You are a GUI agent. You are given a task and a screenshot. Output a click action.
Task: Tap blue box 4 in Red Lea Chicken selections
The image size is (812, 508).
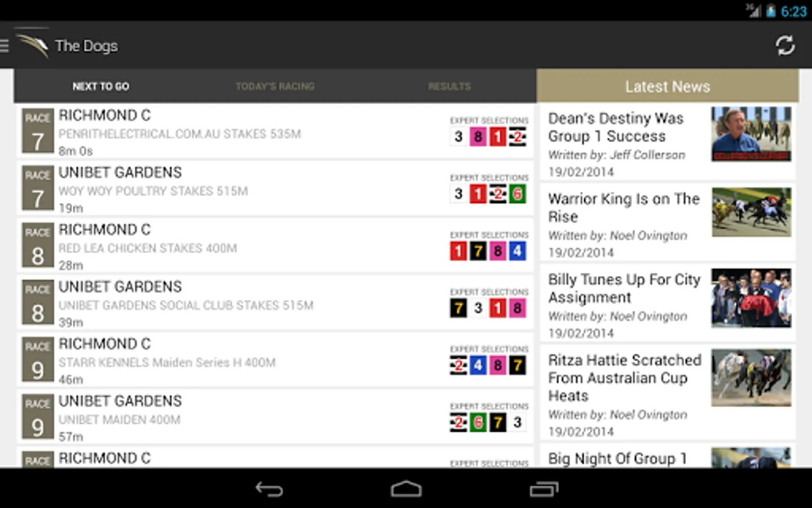point(518,251)
